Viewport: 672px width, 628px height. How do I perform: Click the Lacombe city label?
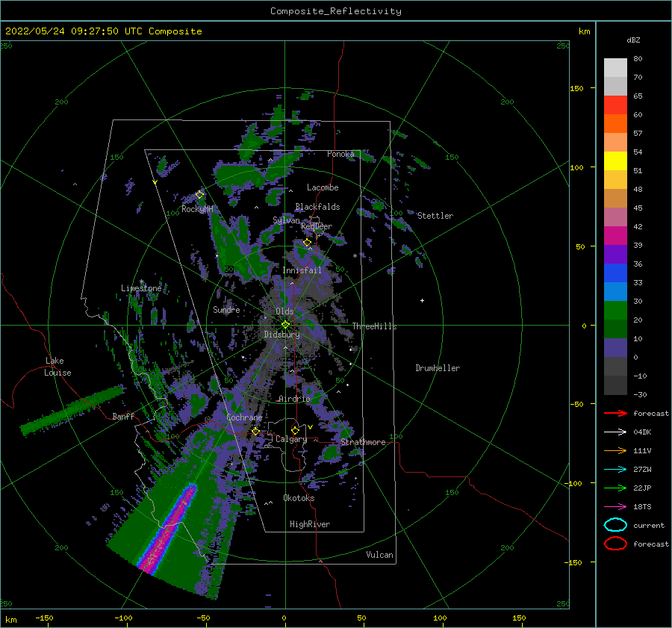[323, 187]
